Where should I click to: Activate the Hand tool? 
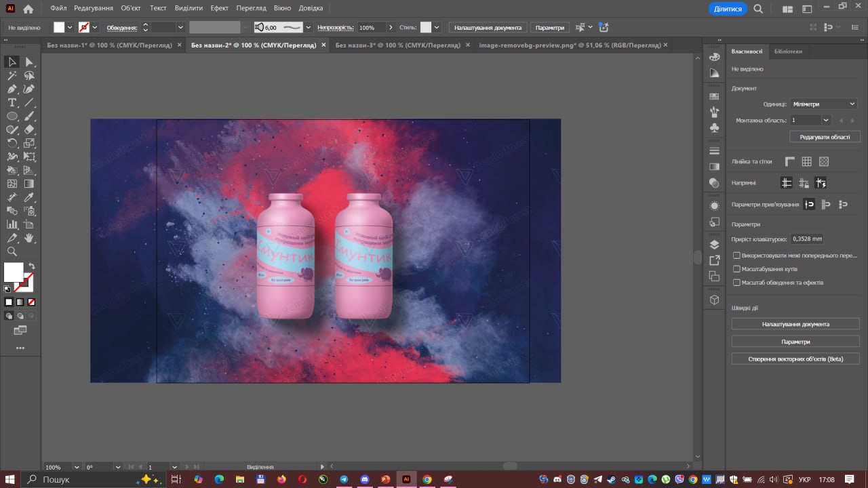[29, 238]
